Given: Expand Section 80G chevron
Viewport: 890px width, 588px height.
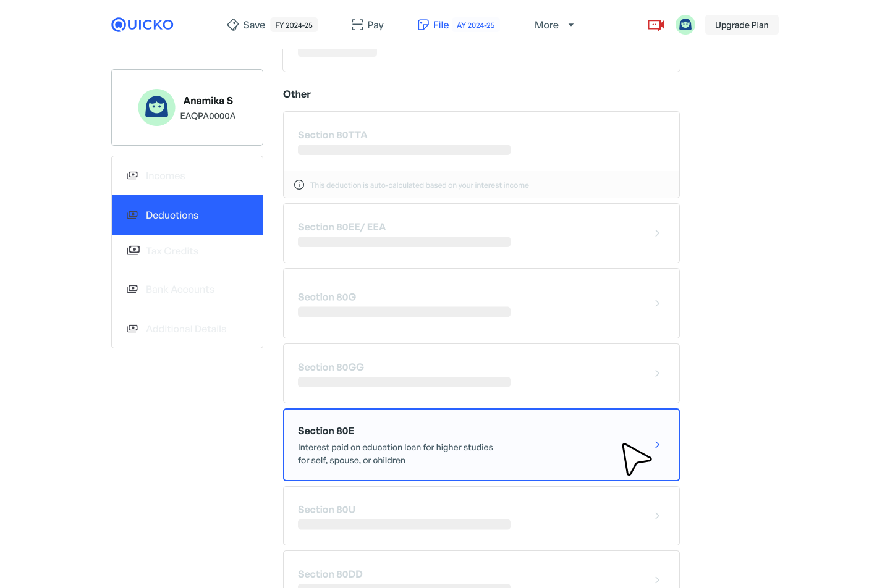Looking at the screenshot, I should (x=657, y=303).
